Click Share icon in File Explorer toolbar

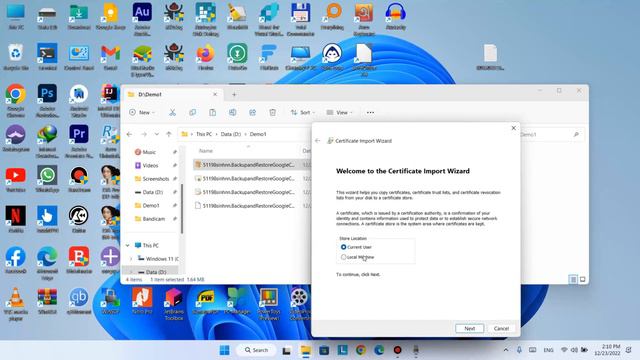point(252,112)
